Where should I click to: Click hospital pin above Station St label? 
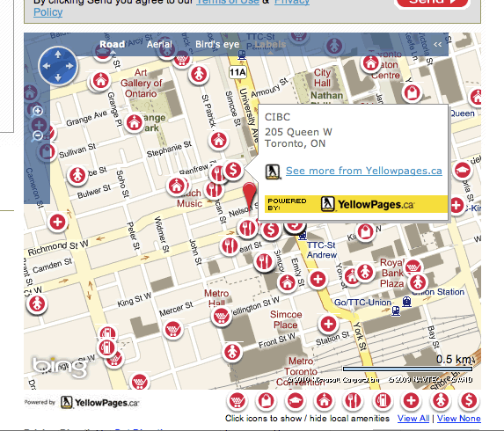328,324
